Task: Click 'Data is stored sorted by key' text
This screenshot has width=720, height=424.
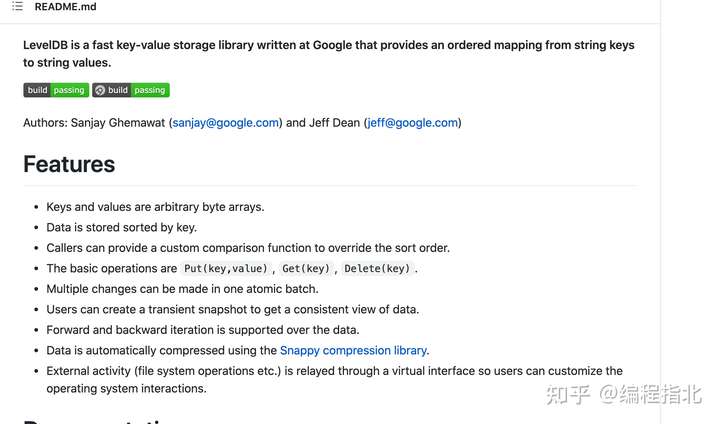Action: 122,228
